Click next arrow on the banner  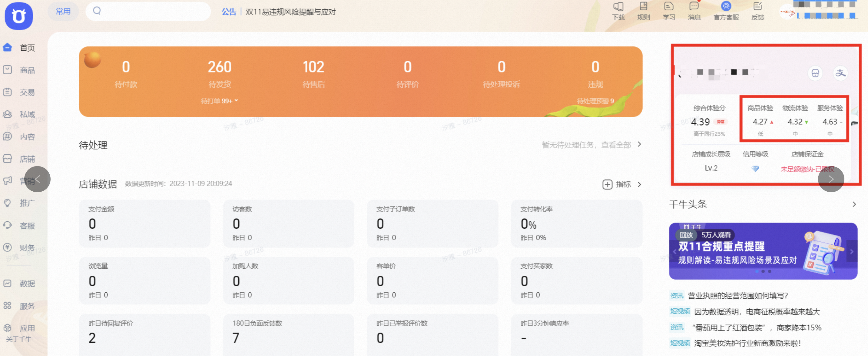(852, 251)
